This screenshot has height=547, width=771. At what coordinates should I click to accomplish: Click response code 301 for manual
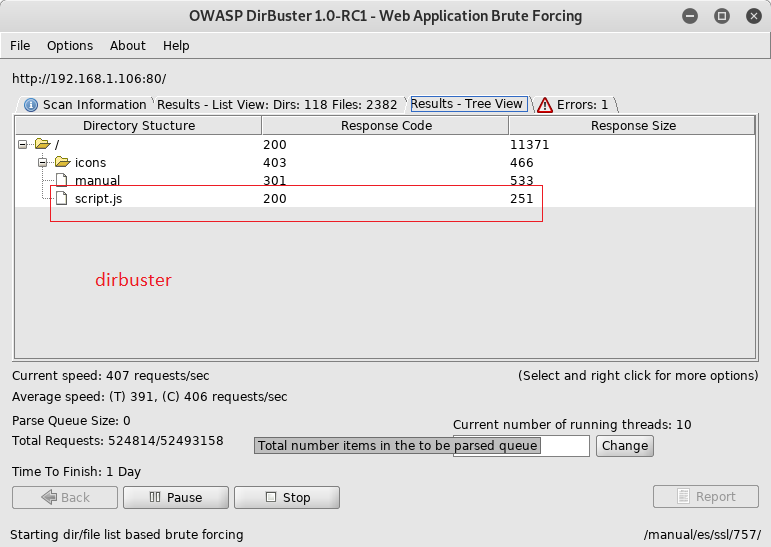[274, 181]
